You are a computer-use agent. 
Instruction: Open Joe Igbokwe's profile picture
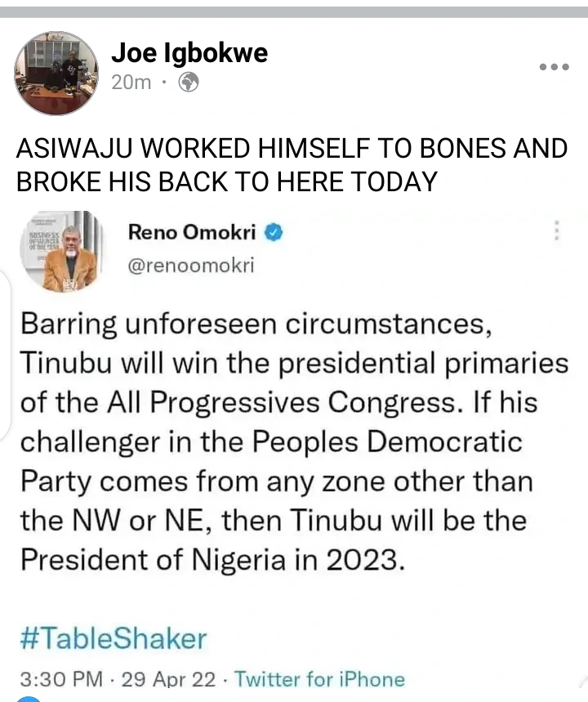56,74
